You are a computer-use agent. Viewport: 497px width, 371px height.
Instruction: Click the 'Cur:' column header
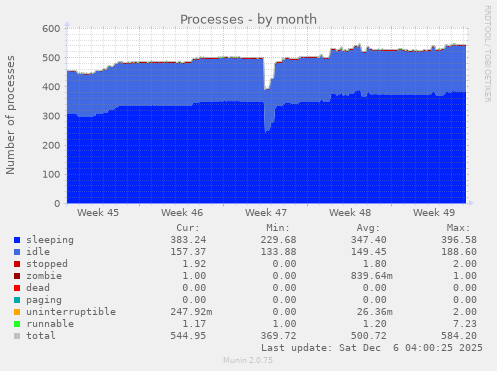(188, 228)
